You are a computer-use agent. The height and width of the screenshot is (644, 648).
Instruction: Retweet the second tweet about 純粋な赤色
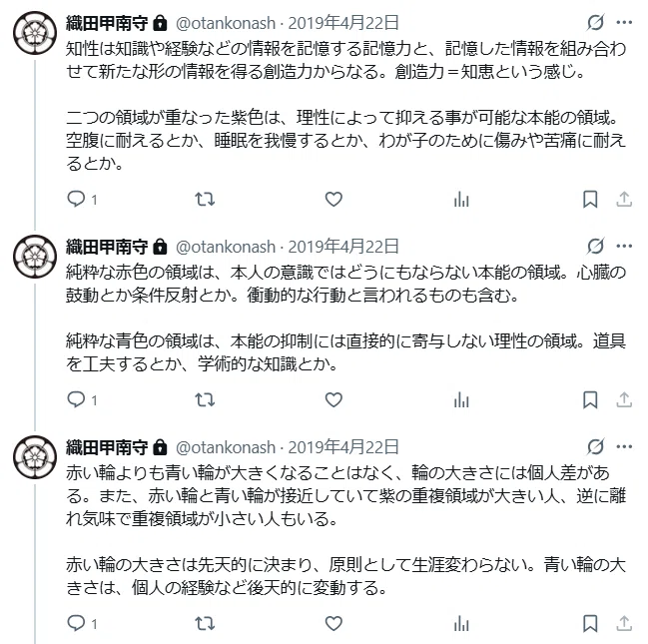(205, 399)
